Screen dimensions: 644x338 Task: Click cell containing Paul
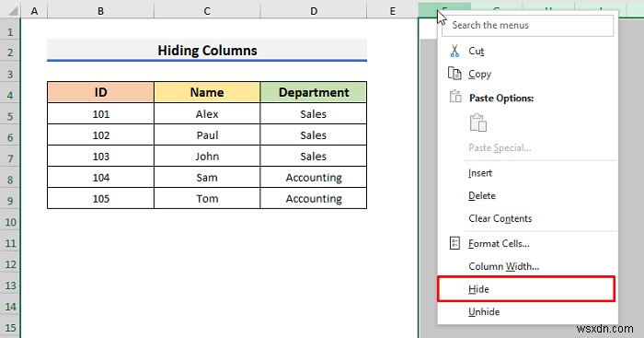[207, 134]
